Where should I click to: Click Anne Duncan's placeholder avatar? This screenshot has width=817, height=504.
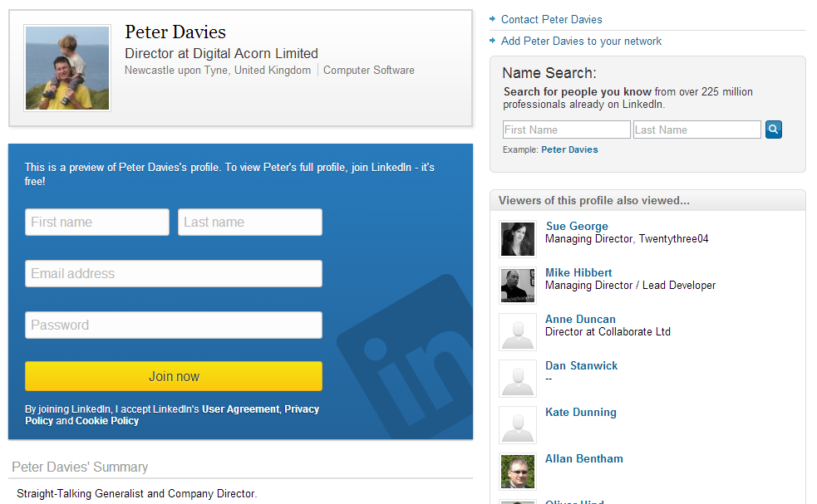point(518,332)
